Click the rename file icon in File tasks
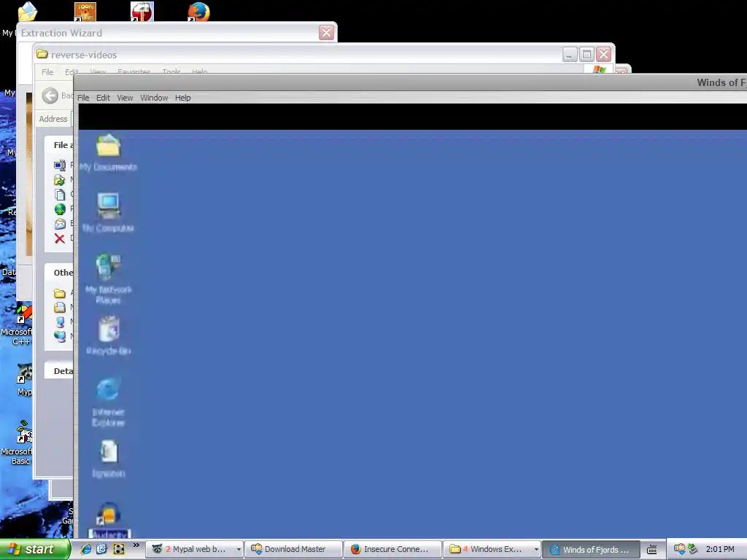Screen dimensions: 747x560 [60, 166]
